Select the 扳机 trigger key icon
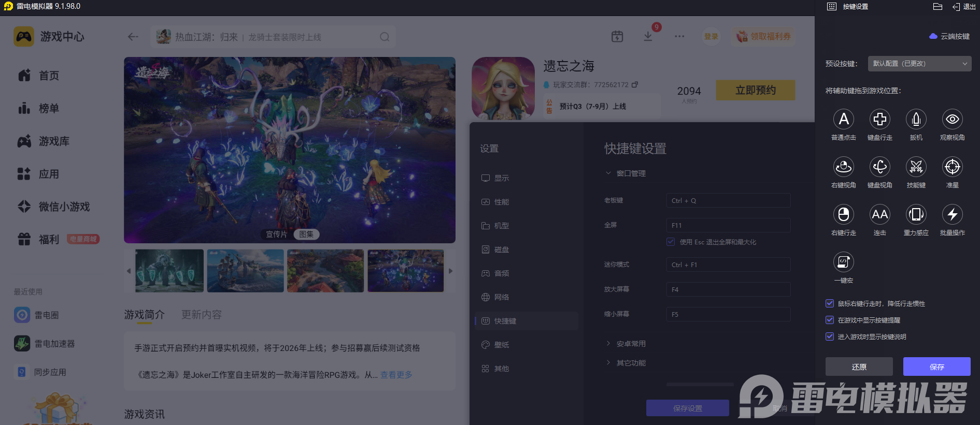 click(x=916, y=119)
